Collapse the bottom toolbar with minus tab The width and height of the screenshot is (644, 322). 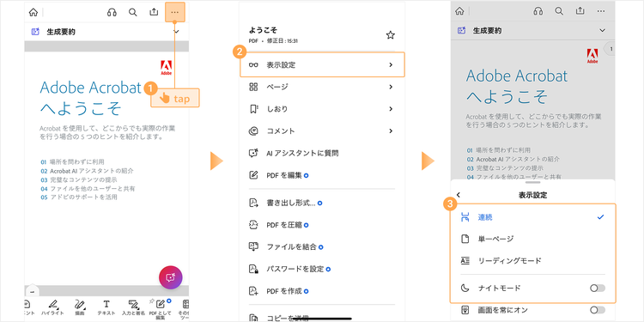tap(32, 291)
